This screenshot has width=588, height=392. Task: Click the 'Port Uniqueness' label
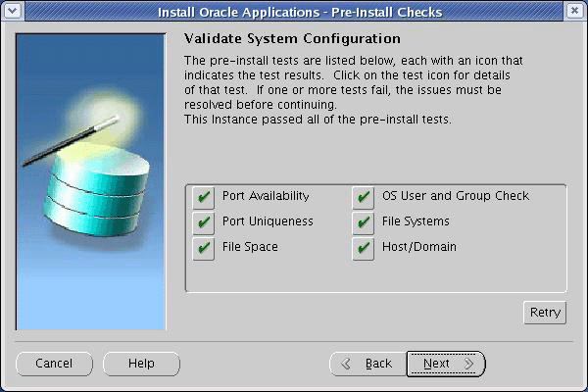click(268, 221)
